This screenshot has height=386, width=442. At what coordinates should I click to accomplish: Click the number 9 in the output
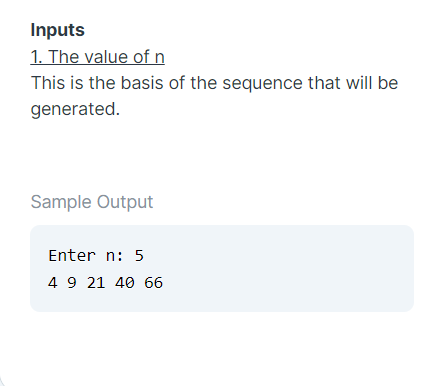coord(72,283)
